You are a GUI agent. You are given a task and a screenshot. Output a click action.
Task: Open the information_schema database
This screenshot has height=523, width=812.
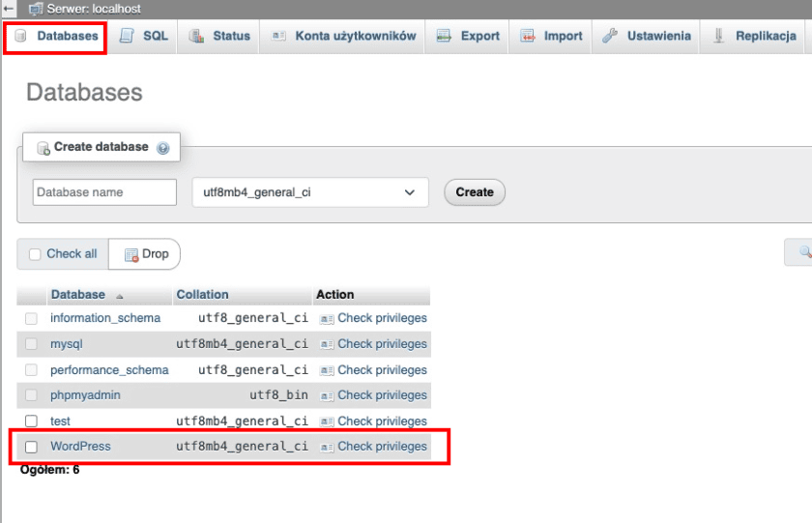[x=105, y=318]
